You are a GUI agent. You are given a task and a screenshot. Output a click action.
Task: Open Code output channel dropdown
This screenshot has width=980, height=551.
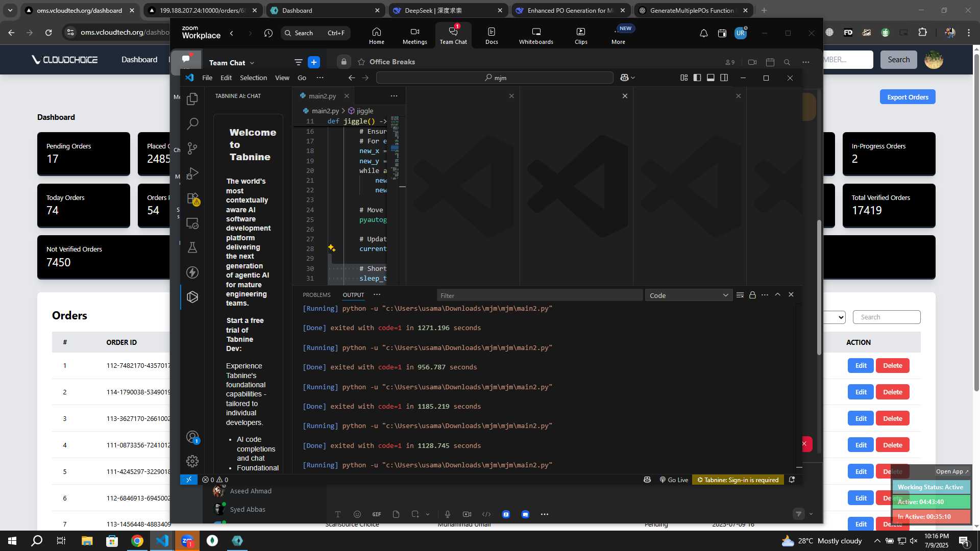click(689, 295)
